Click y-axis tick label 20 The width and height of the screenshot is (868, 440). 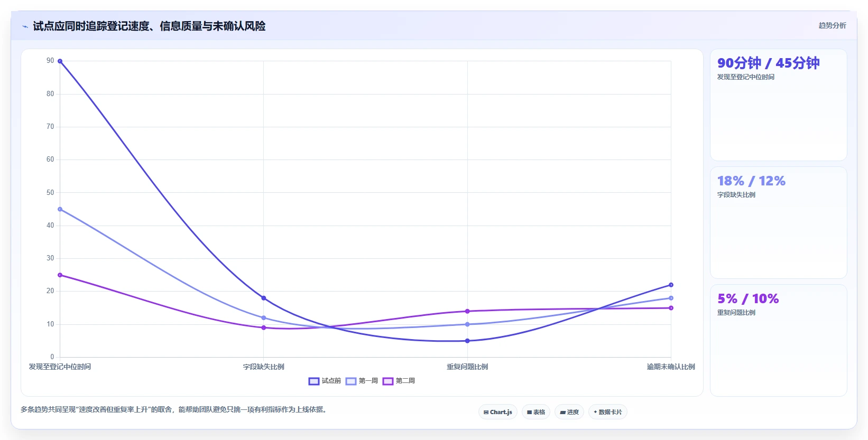point(50,291)
